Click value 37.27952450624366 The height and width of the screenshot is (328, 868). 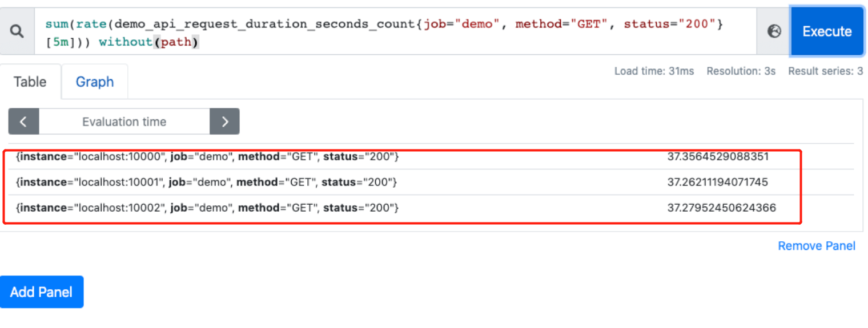(x=722, y=208)
